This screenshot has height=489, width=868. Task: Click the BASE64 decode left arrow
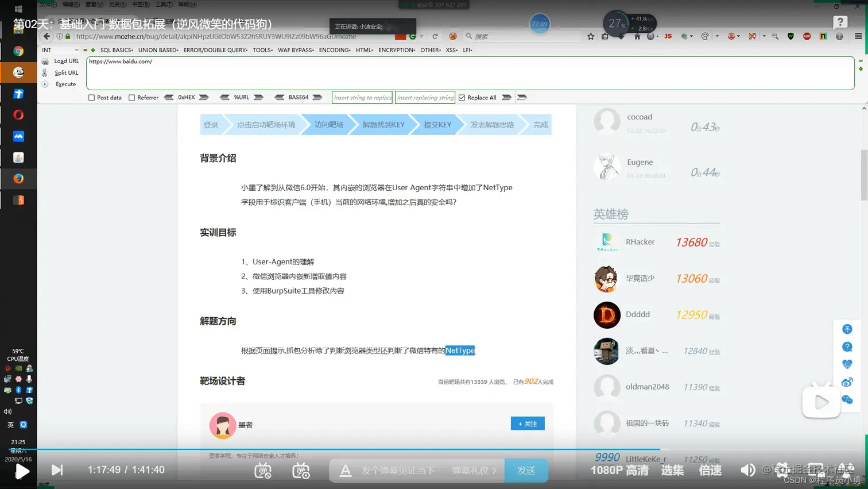point(280,97)
